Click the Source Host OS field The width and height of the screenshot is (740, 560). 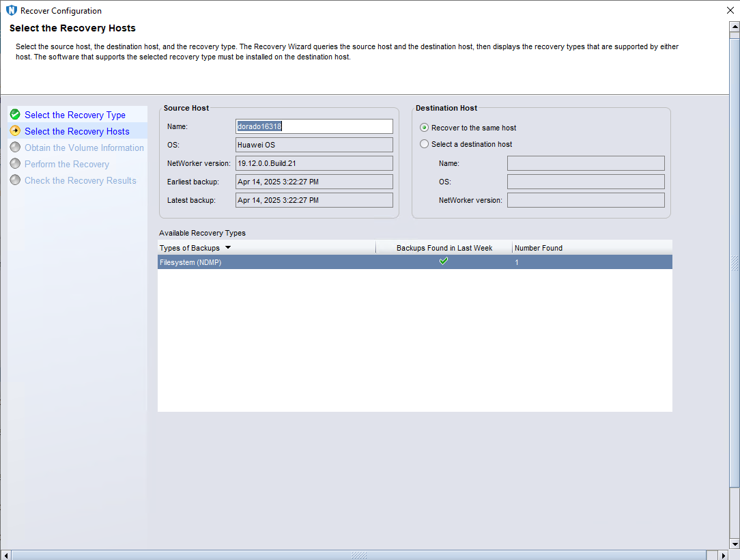point(314,145)
